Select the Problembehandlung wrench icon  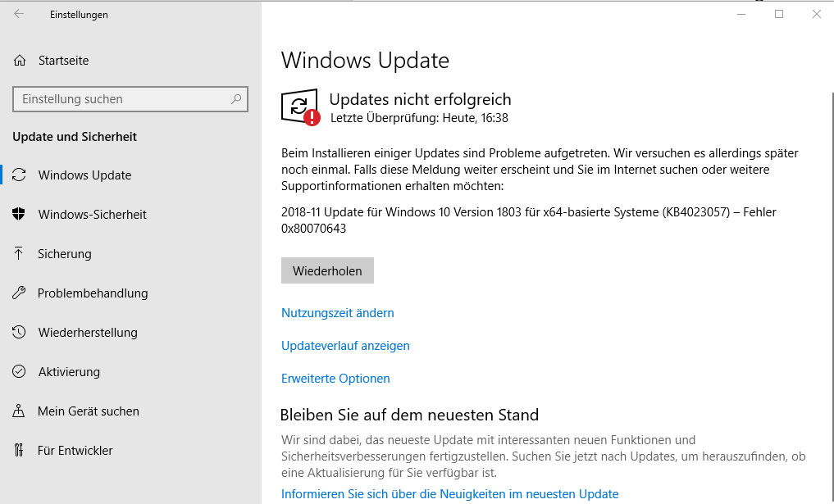pyautogui.click(x=19, y=293)
